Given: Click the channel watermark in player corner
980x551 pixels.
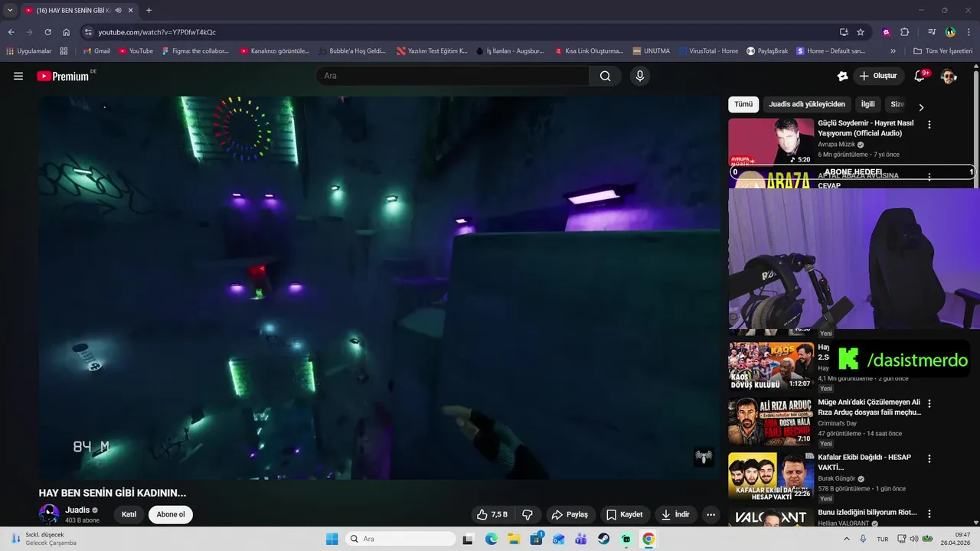Looking at the screenshot, I should (704, 457).
